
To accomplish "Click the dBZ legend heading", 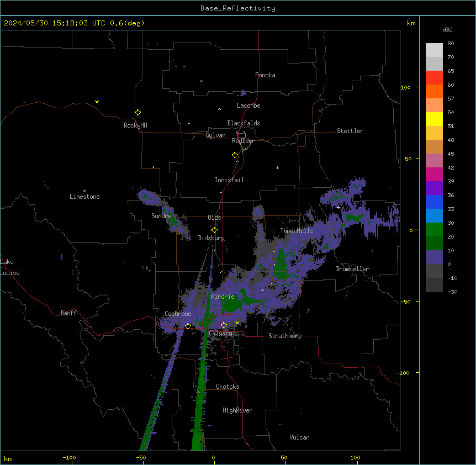I will 447,30.
